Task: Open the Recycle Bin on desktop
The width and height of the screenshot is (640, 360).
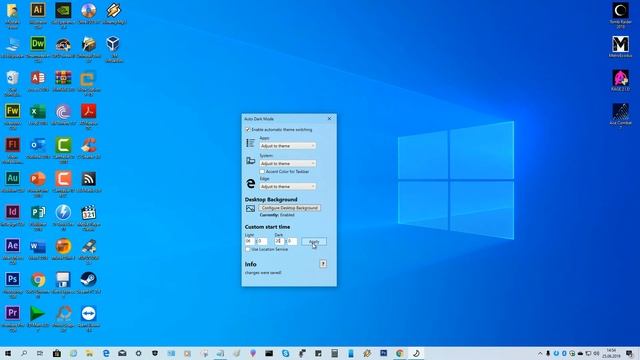Action: (x=13, y=78)
